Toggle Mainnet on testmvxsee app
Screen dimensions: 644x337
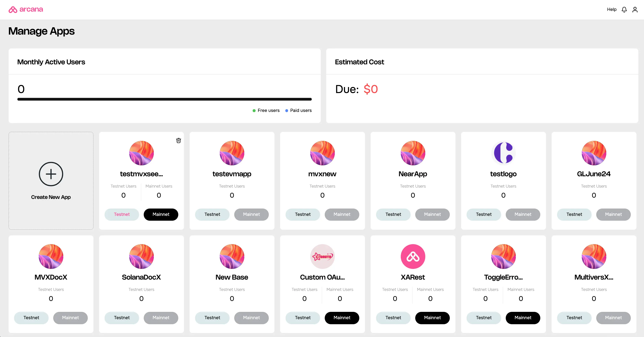click(x=161, y=214)
